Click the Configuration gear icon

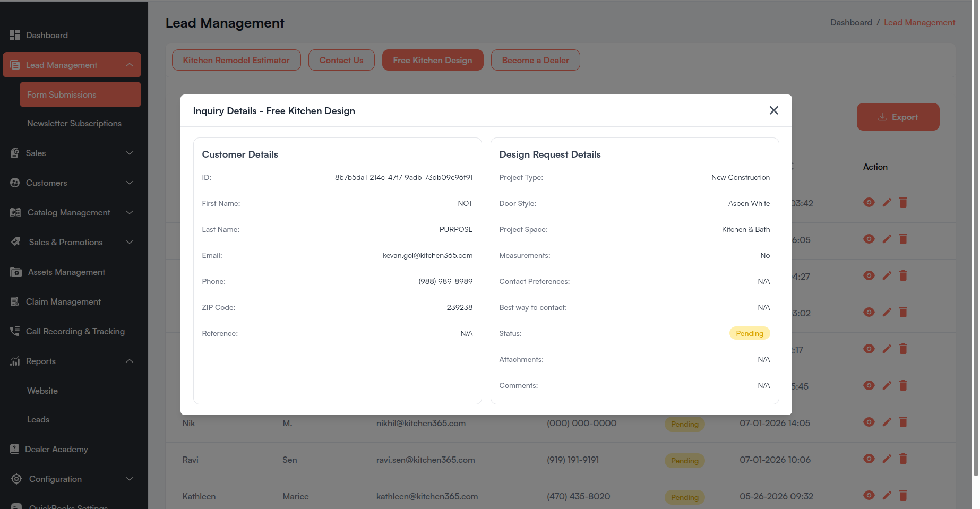(x=16, y=479)
